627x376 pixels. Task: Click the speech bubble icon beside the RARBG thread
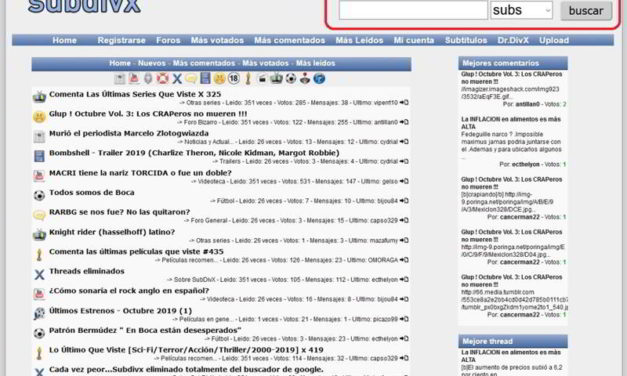pyautogui.click(x=39, y=215)
